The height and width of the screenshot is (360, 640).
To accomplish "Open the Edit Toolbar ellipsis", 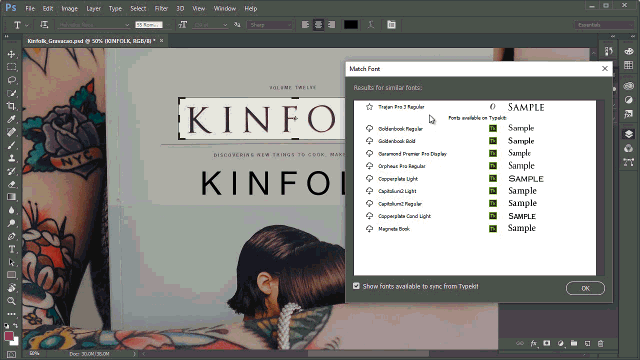I will (11, 314).
